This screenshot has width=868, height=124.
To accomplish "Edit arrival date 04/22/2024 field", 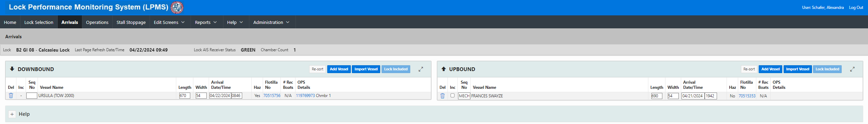I will click(x=220, y=96).
